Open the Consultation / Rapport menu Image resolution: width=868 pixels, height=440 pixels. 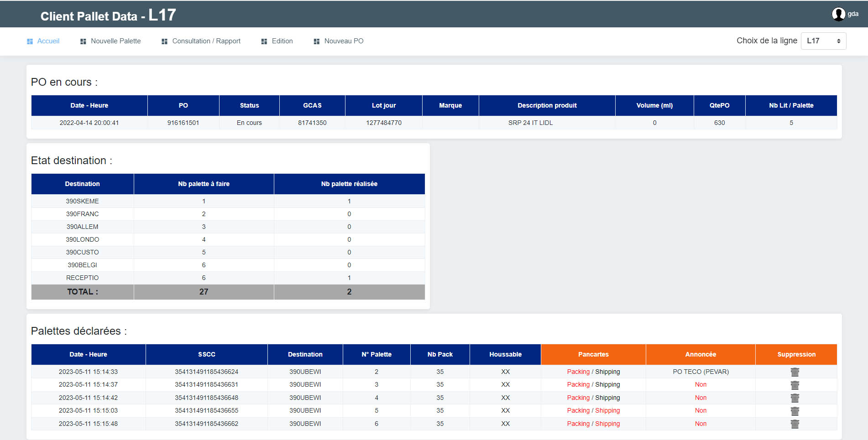206,41
